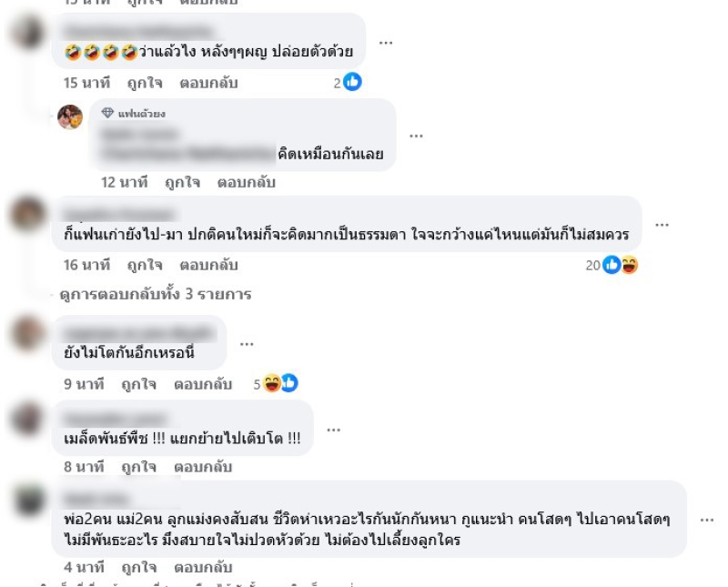728x587 pixels.
Task: Like the comment posted 15 minutes ago
Action: tap(145, 83)
